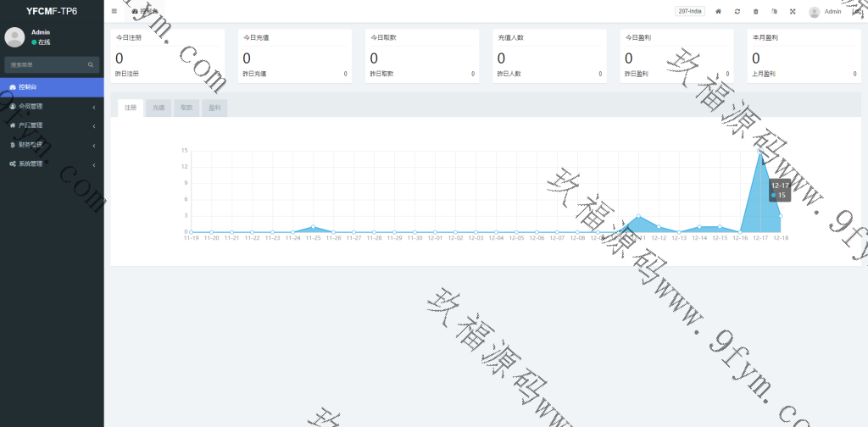
Task: Select the 盈利 chart tab
Action: (x=214, y=108)
